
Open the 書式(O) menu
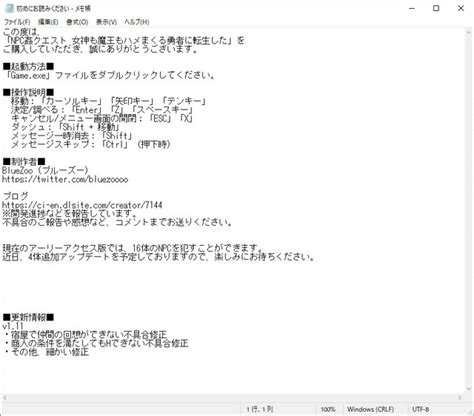point(77,22)
